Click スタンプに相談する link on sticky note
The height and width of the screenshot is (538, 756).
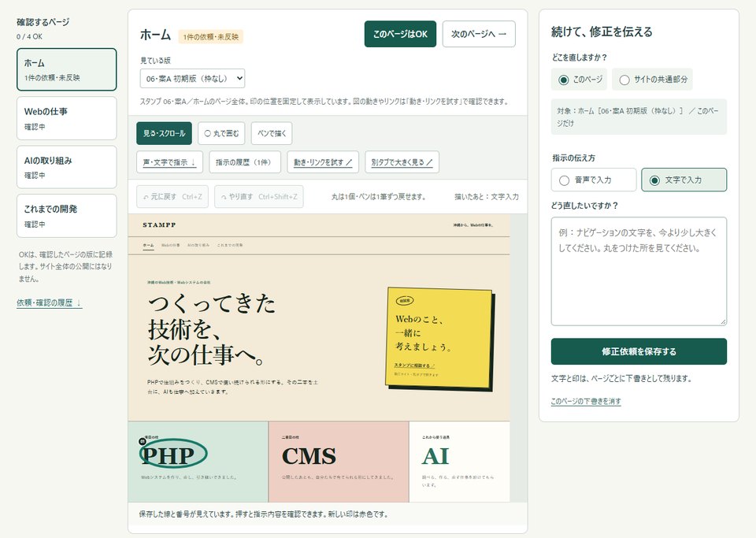(x=414, y=365)
